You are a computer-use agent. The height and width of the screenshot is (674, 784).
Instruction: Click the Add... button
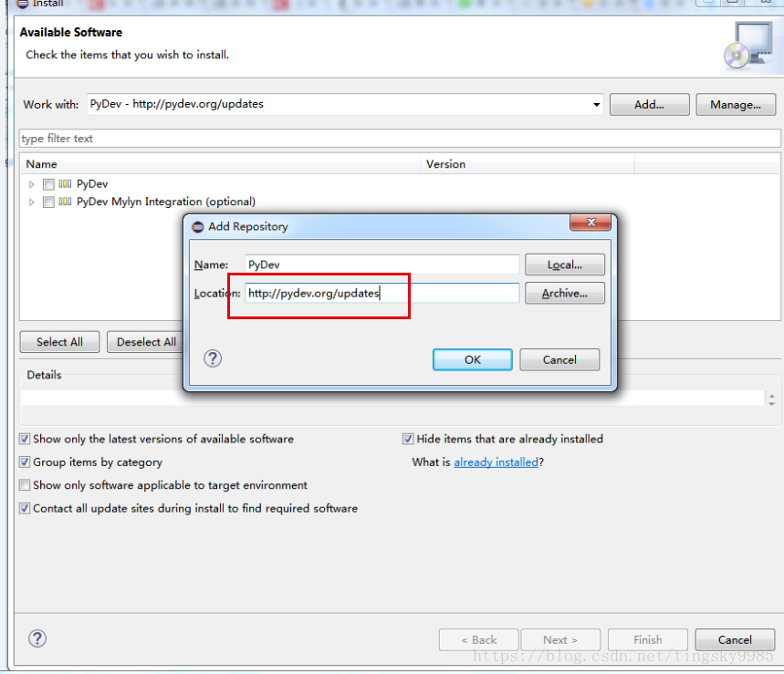click(649, 104)
